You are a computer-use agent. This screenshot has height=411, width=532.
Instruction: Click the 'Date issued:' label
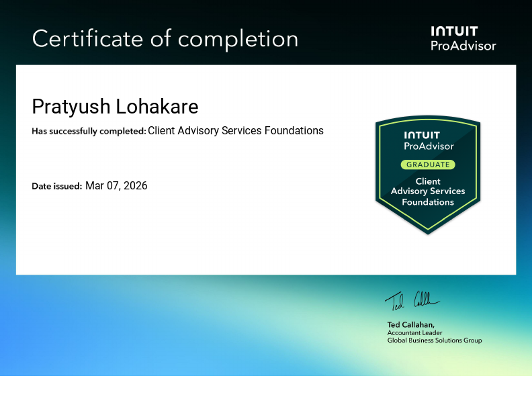[56, 186]
